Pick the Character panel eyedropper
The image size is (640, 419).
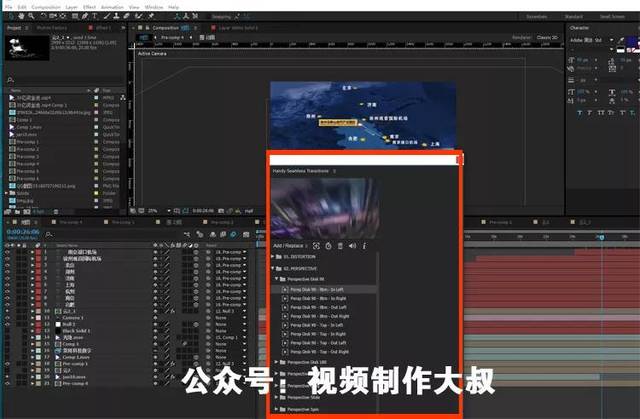click(621, 40)
